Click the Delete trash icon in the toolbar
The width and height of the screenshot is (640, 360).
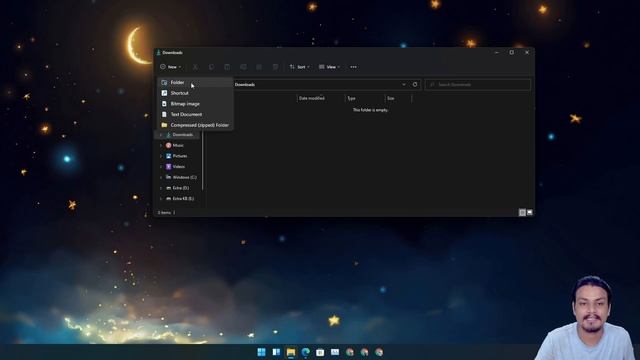pos(276,67)
